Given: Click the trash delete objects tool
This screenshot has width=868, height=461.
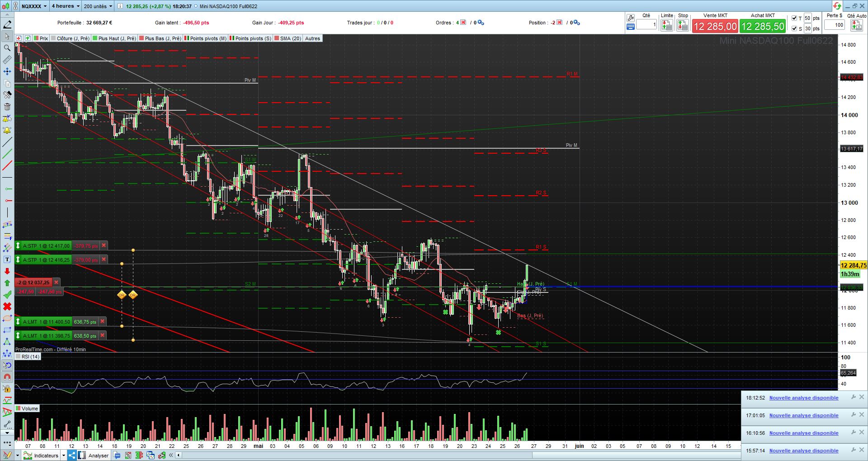Looking at the screenshot, I should click(x=7, y=107).
